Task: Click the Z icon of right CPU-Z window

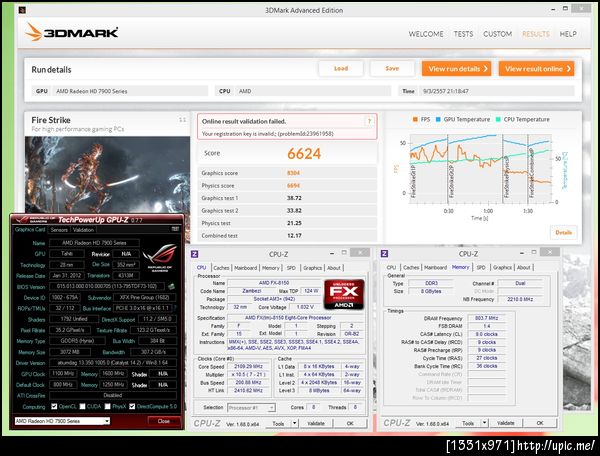Action: [x=384, y=253]
